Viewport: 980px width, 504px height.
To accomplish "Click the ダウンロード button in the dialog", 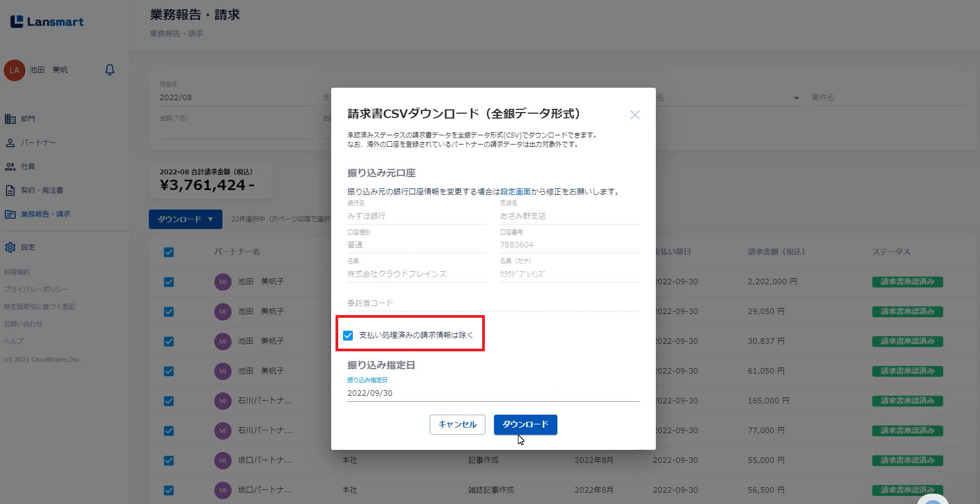I will [525, 424].
